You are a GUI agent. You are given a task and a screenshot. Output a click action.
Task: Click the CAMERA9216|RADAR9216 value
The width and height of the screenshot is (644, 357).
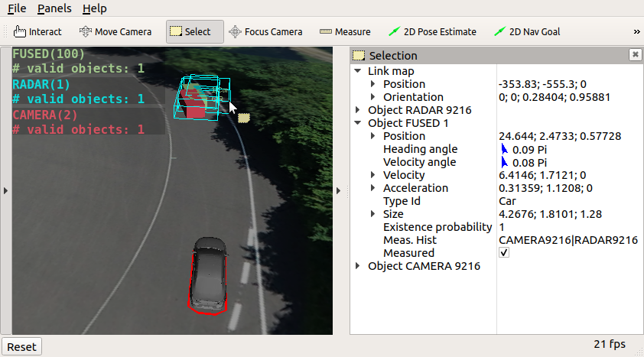click(568, 240)
